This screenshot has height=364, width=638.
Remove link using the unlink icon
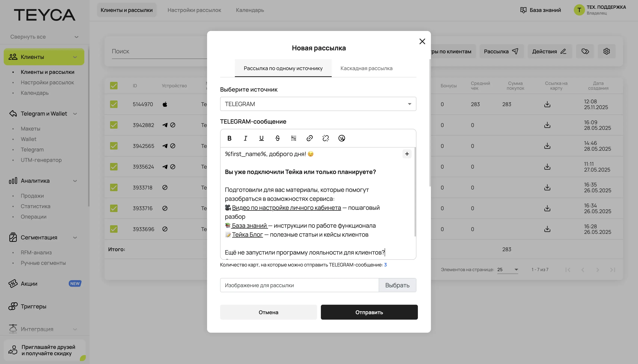[325, 138]
